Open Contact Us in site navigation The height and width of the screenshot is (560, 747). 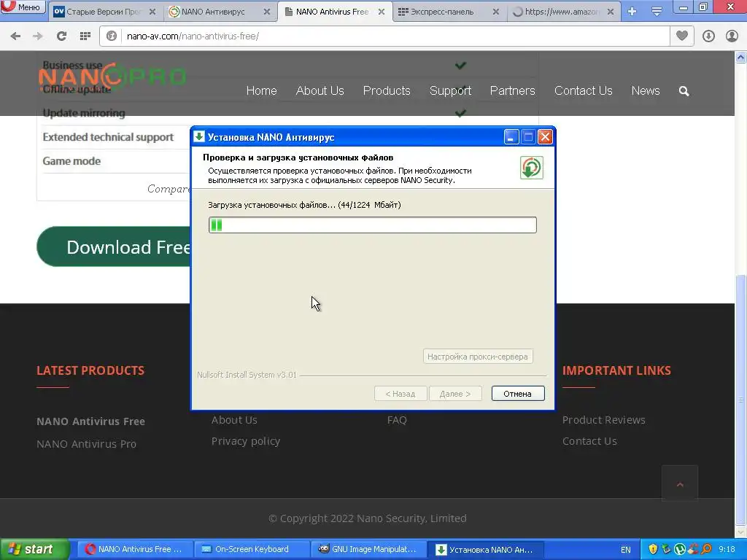pyautogui.click(x=583, y=90)
